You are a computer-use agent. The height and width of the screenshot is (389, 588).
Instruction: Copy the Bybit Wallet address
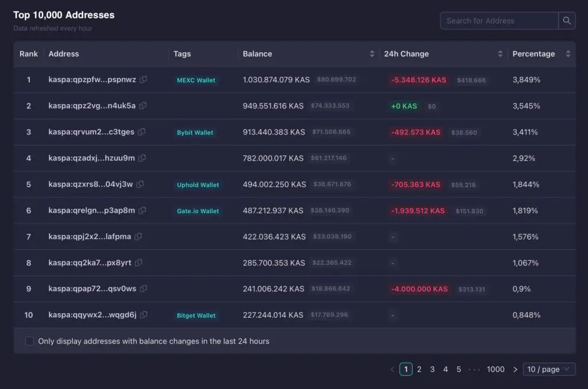[x=142, y=132]
